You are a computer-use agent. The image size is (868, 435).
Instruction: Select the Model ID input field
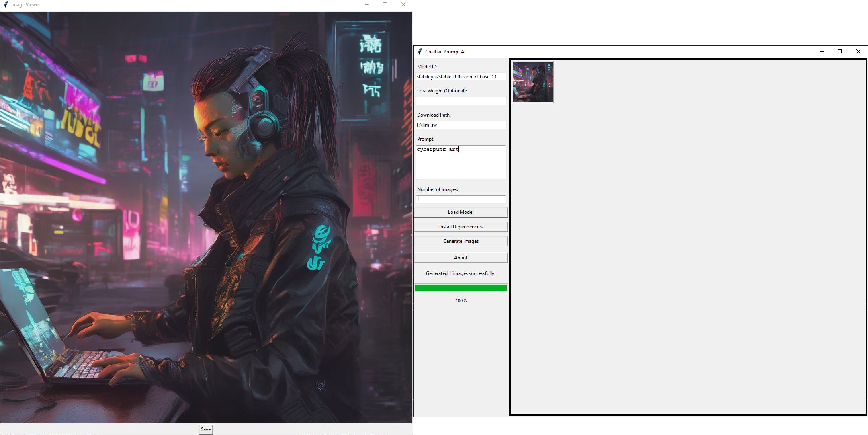[x=460, y=76]
